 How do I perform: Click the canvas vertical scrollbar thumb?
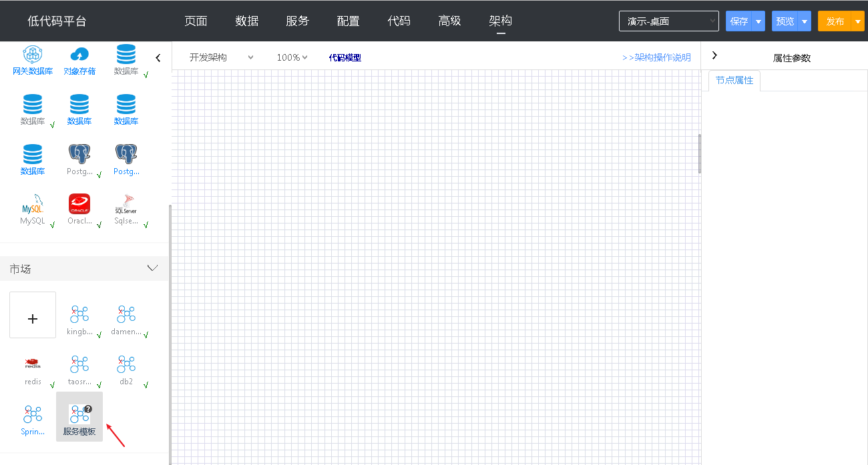[700, 153]
